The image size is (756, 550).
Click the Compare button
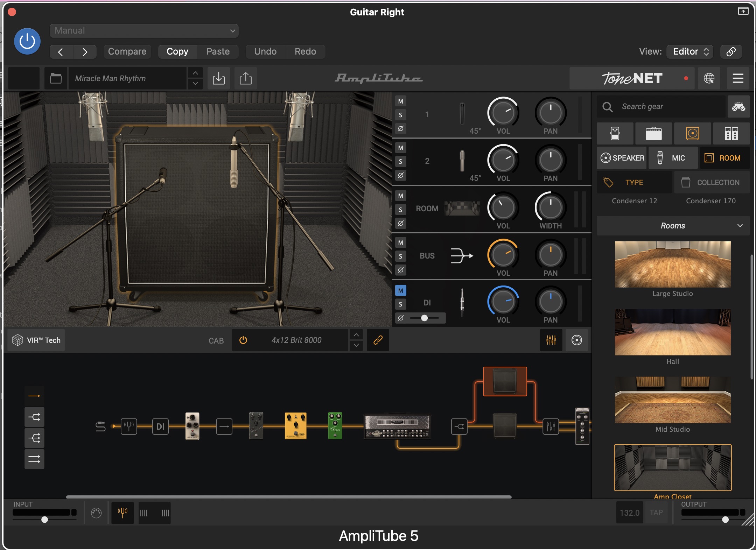point(127,52)
